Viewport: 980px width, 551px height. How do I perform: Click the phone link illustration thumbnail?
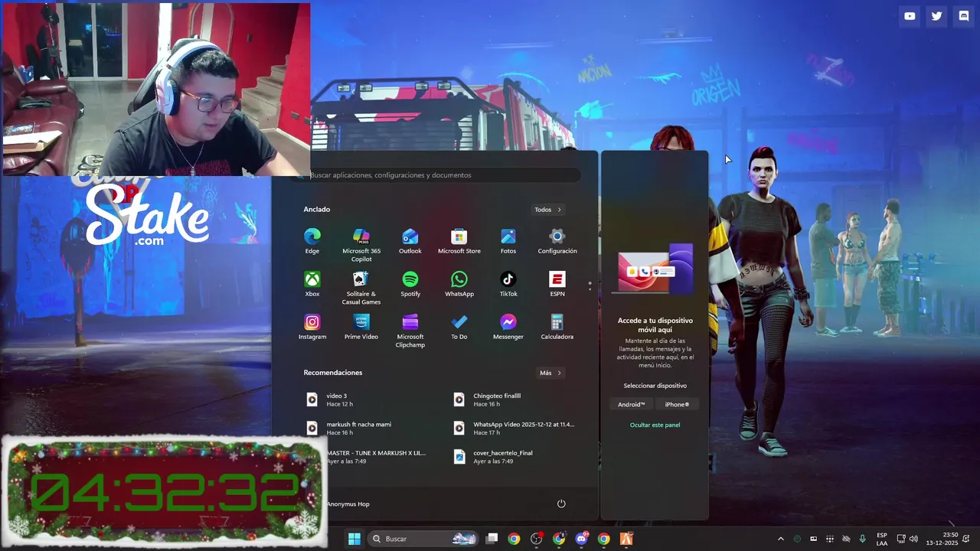[655, 269]
